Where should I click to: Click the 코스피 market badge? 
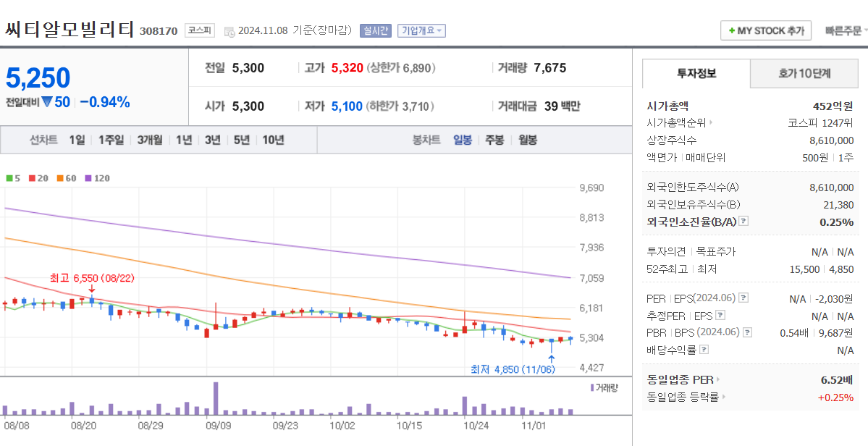(199, 30)
